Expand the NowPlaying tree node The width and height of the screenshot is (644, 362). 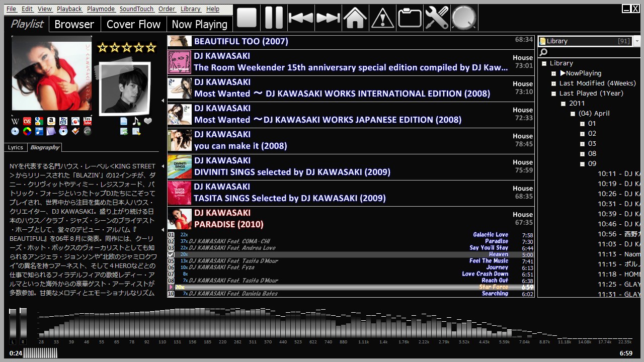point(554,73)
